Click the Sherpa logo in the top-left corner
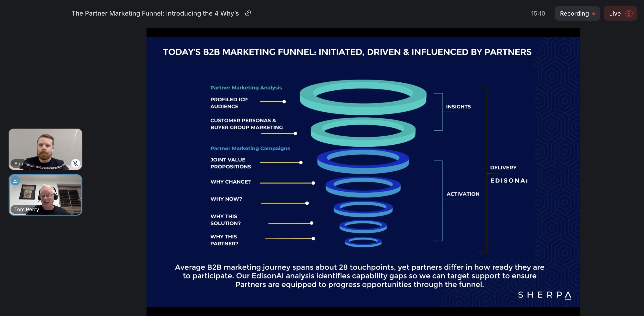 [34, 13]
